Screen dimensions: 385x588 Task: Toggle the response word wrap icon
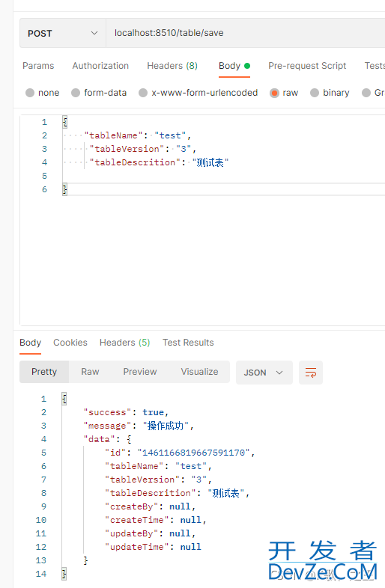coord(311,373)
